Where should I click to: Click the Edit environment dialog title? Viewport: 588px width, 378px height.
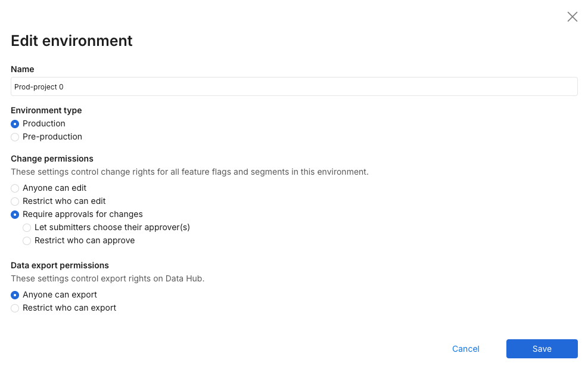click(x=71, y=41)
